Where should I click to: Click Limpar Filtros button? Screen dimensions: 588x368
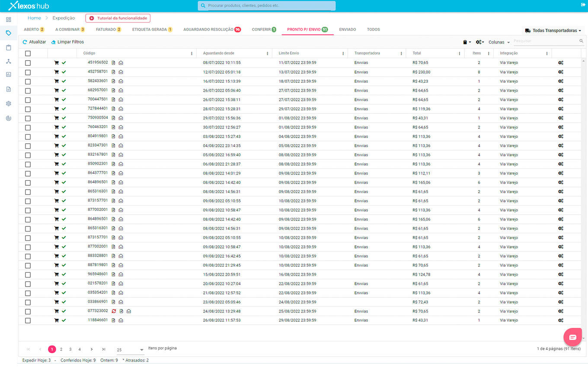point(67,42)
